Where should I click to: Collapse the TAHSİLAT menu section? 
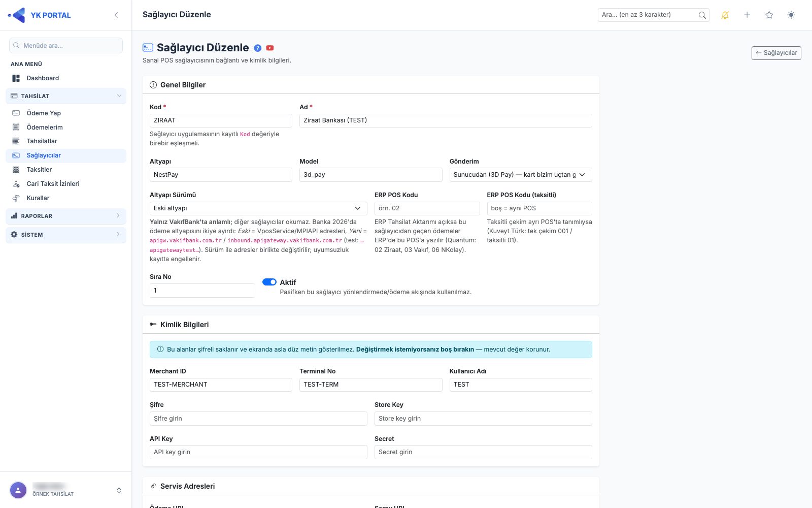click(x=66, y=96)
